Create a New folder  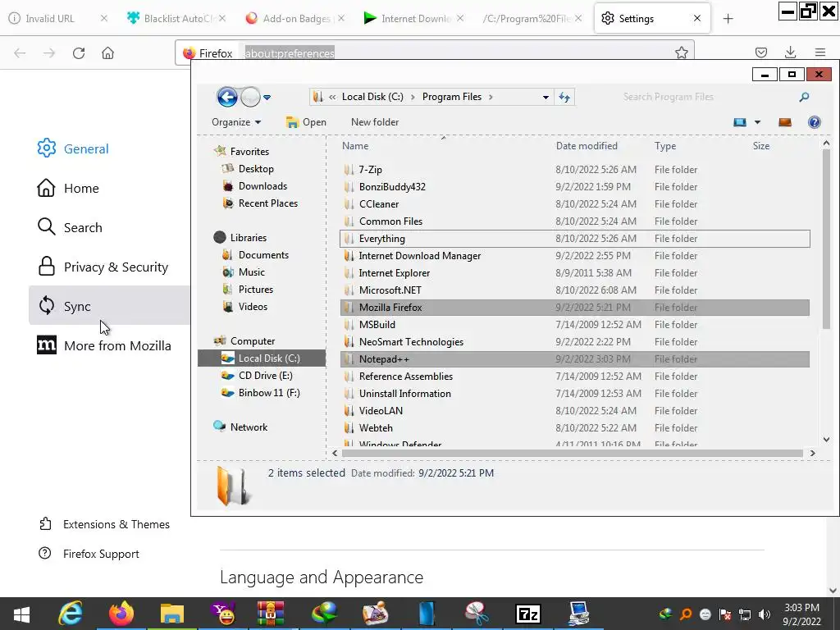(374, 122)
